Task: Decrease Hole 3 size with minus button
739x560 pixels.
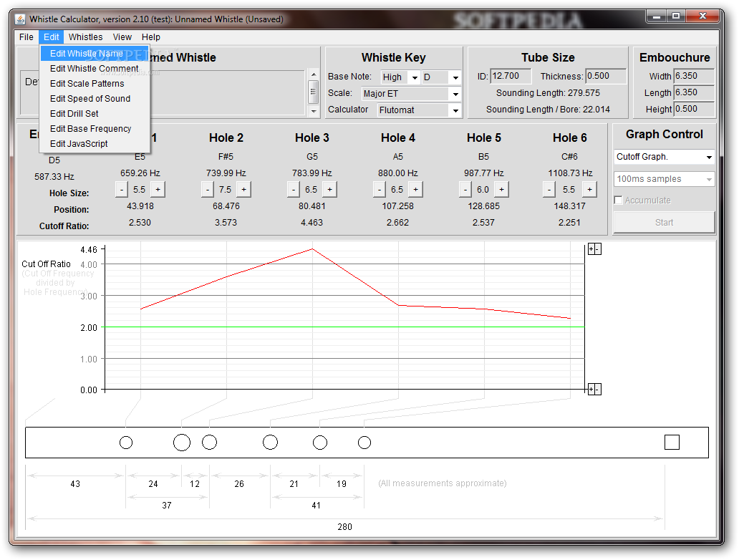Action: pyautogui.click(x=294, y=190)
